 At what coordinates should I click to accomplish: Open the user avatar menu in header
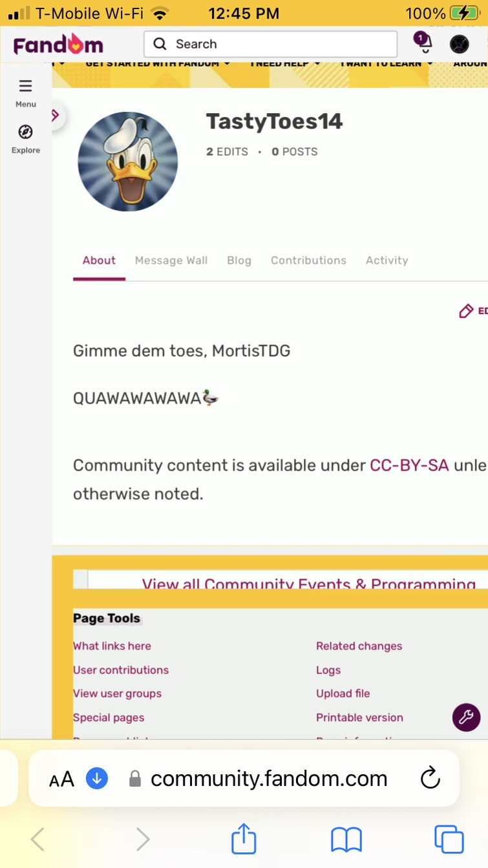coord(460,44)
